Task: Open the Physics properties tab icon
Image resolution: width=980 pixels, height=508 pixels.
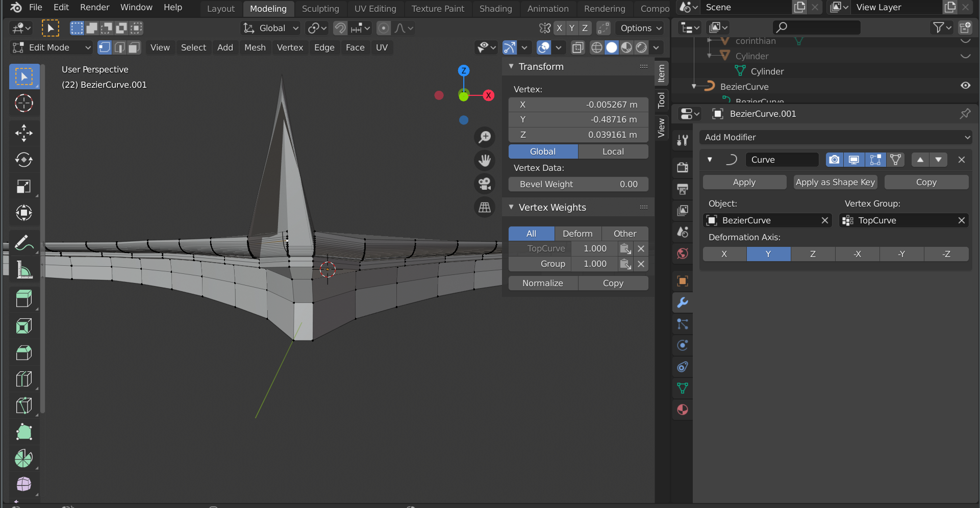Action: (683, 345)
